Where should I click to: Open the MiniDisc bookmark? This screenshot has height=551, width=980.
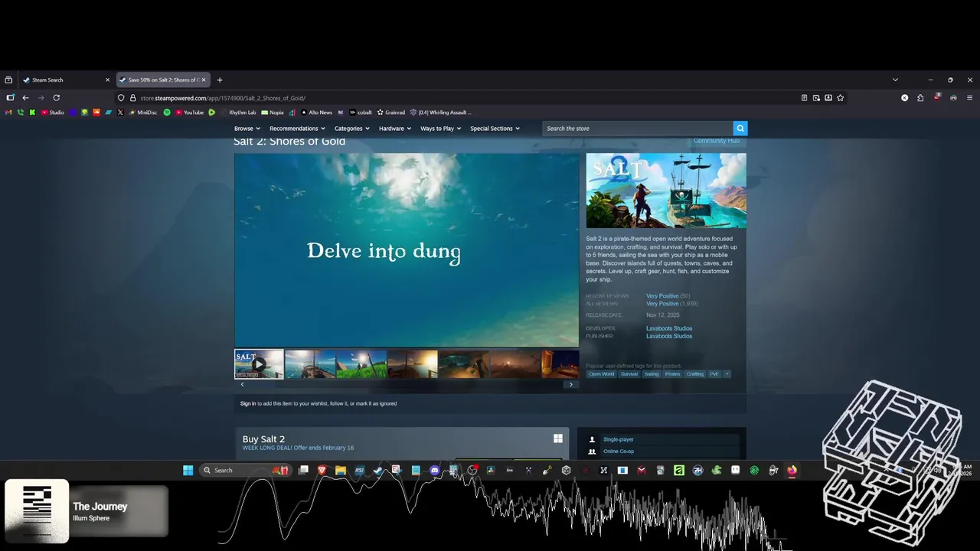(142, 112)
